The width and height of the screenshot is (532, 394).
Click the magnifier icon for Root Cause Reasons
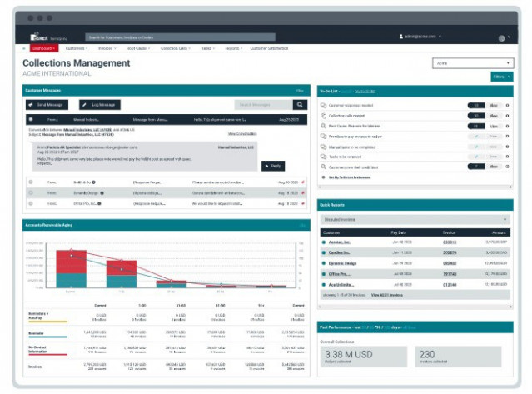tap(323, 126)
